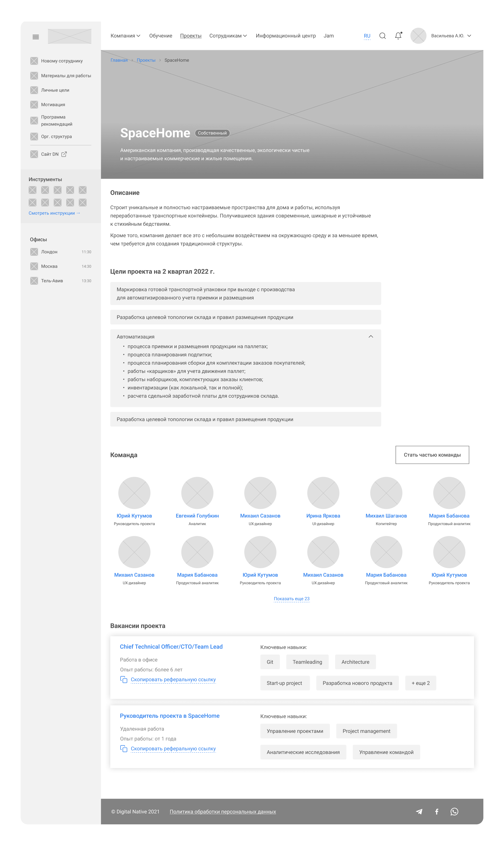Open WhatsApp icon in footer

coord(454,811)
